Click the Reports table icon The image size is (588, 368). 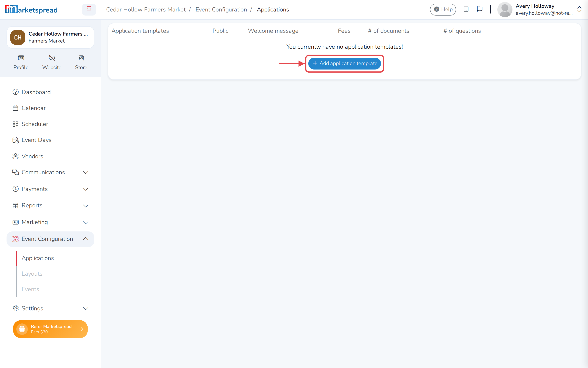(x=15, y=205)
